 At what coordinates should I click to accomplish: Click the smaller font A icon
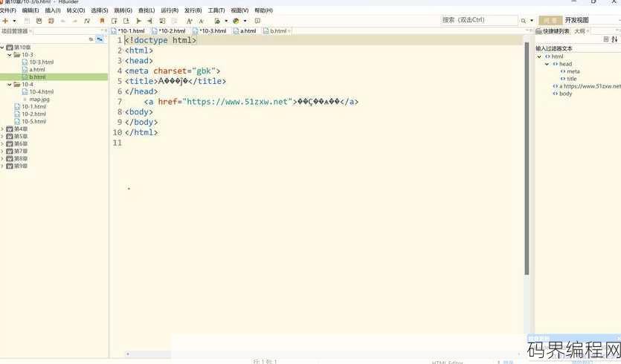pyautogui.click(x=202, y=21)
